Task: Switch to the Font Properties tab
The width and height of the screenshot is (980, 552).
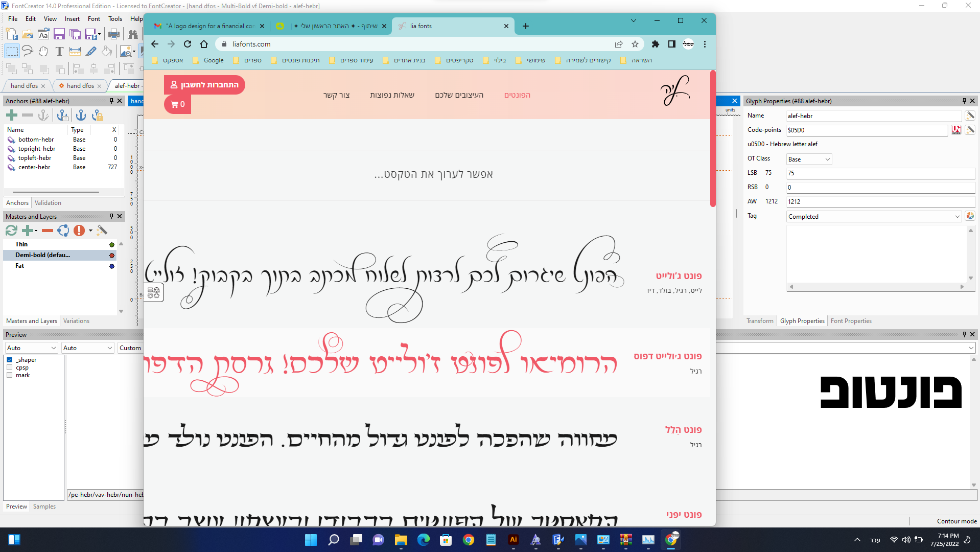Action: [x=851, y=321]
